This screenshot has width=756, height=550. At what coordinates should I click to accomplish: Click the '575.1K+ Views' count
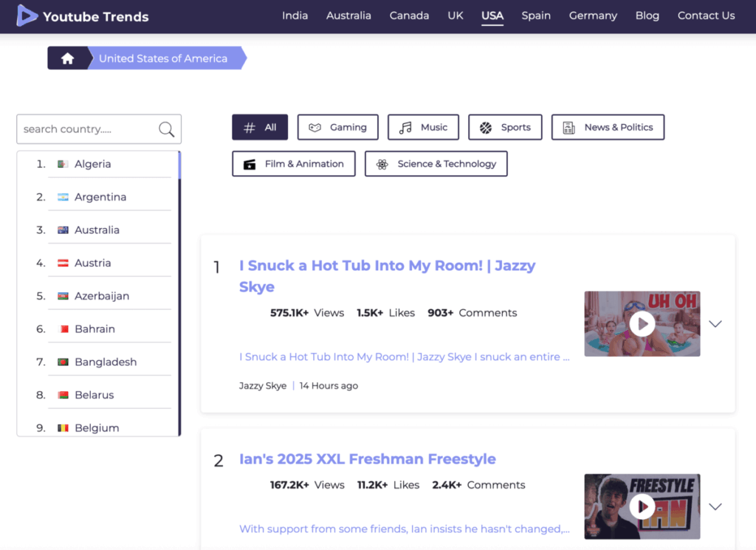[x=307, y=313]
